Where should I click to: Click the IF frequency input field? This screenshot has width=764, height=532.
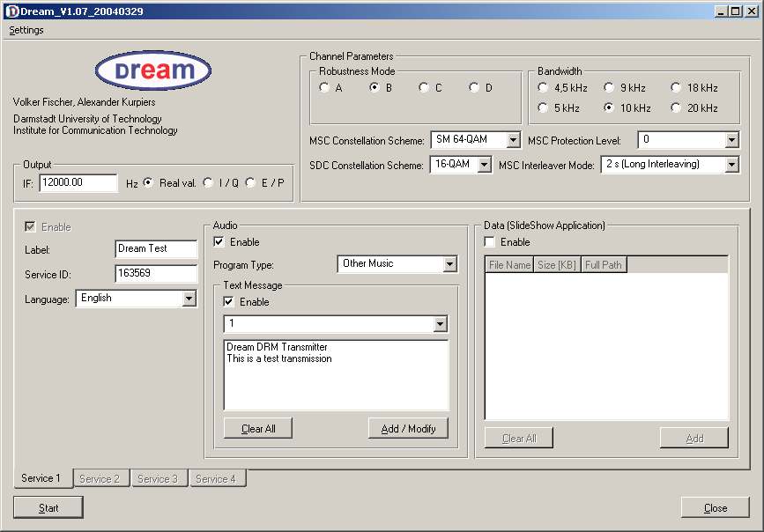point(78,183)
